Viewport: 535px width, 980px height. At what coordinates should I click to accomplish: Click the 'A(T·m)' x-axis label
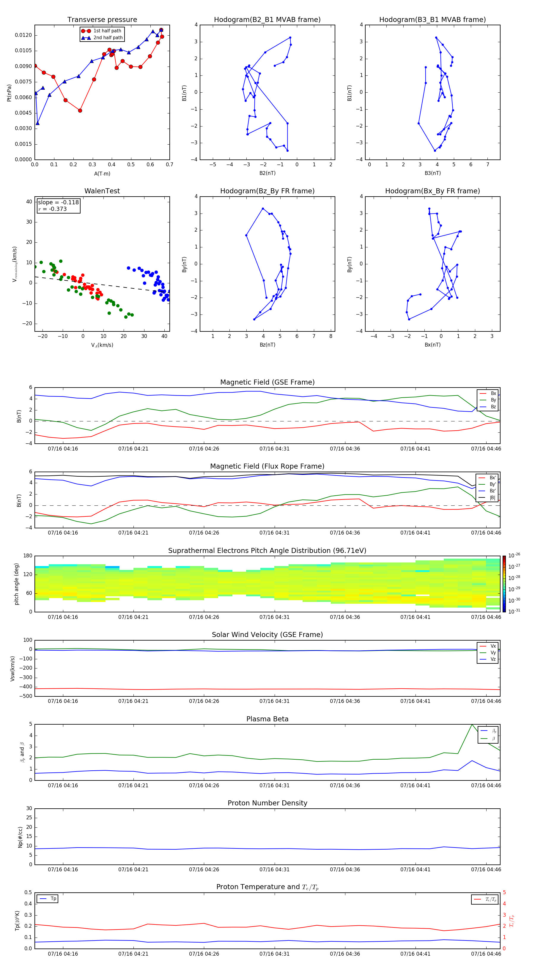[x=102, y=173]
